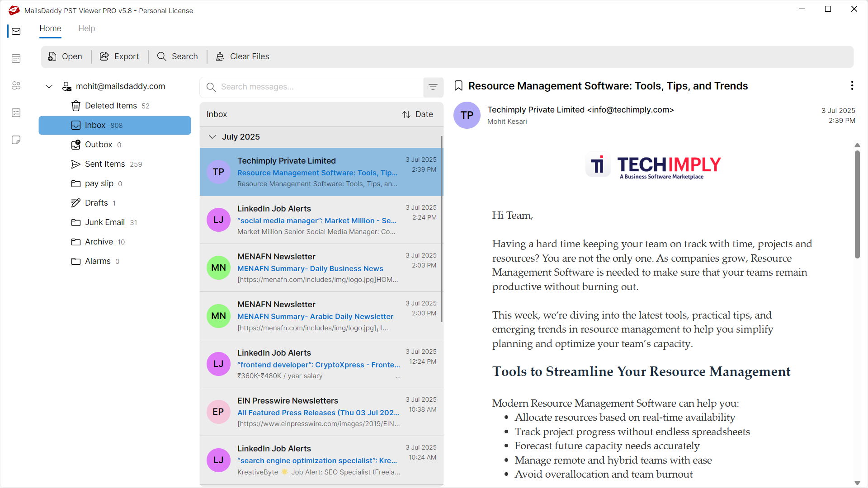Select the pay slip folder
Screen dimensions: 868x488
pyautogui.click(x=115, y=183)
